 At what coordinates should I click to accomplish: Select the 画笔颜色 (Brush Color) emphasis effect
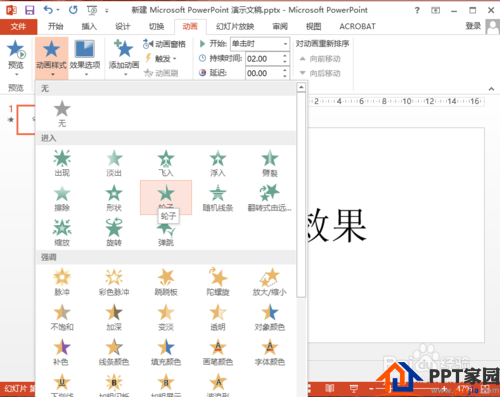tap(218, 352)
